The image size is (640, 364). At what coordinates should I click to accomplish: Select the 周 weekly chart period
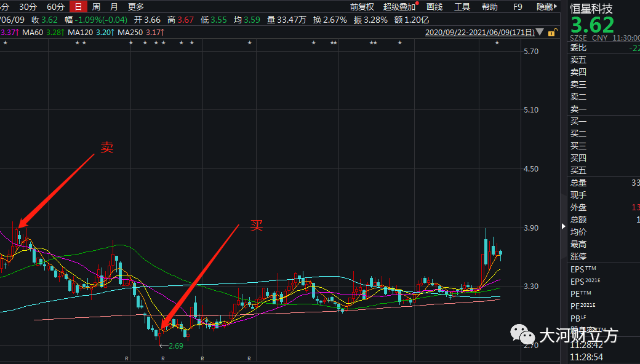[96, 7]
